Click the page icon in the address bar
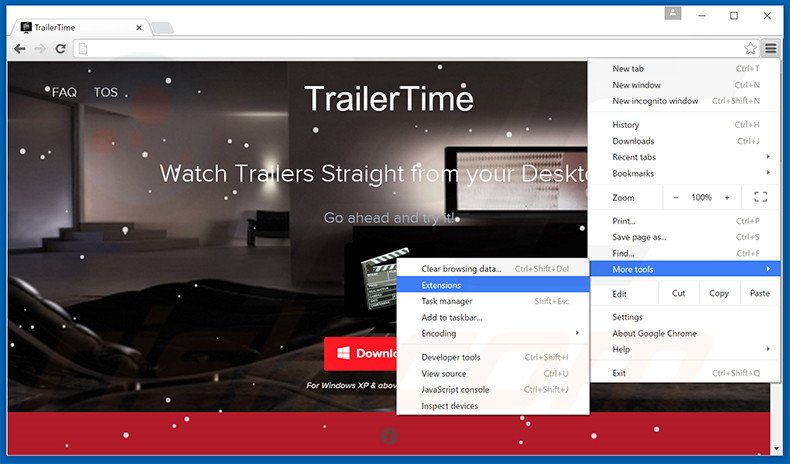Screen dimensions: 790x464 [83, 49]
